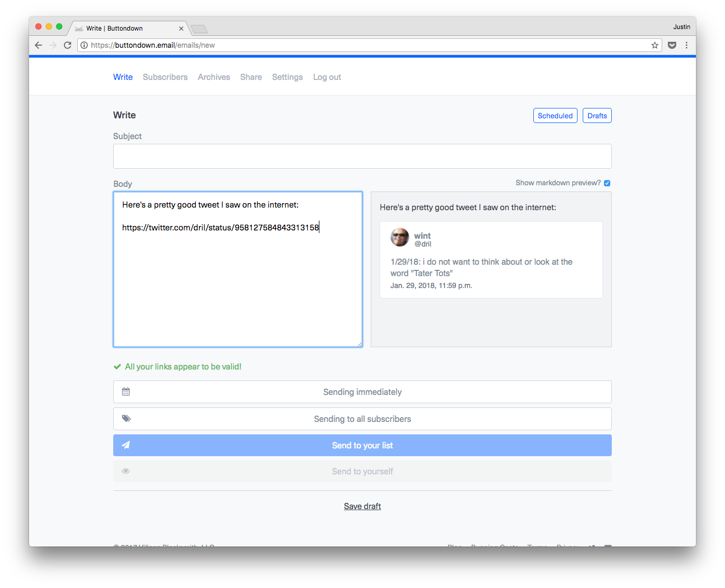Click wint's avatar in tweet preview
Screen dimensions: 725x588
(x=399, y=237)
